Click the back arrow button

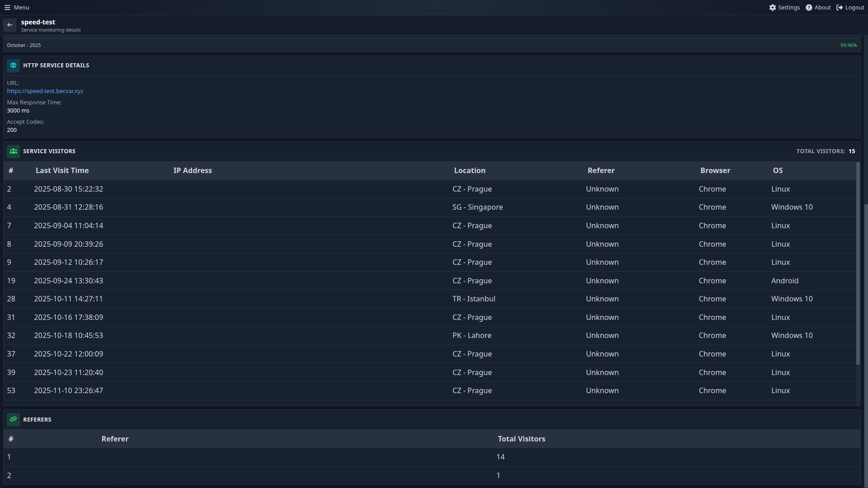point(9,25)
